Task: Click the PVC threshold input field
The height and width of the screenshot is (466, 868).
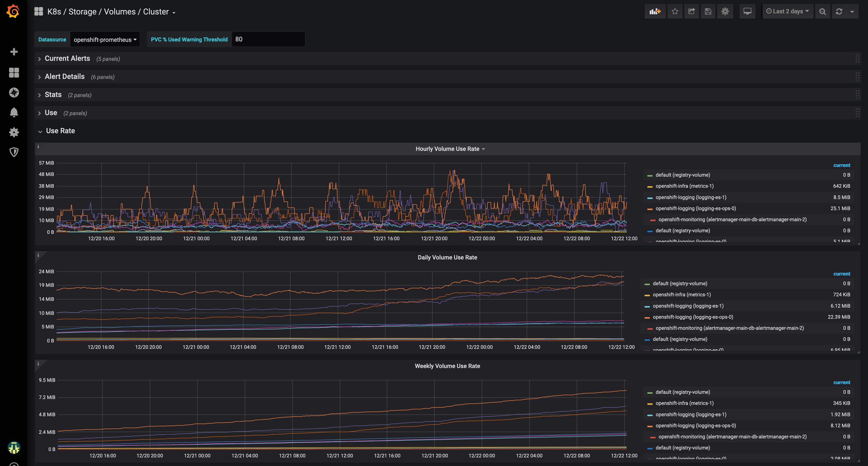Action: tap(268, 39)
